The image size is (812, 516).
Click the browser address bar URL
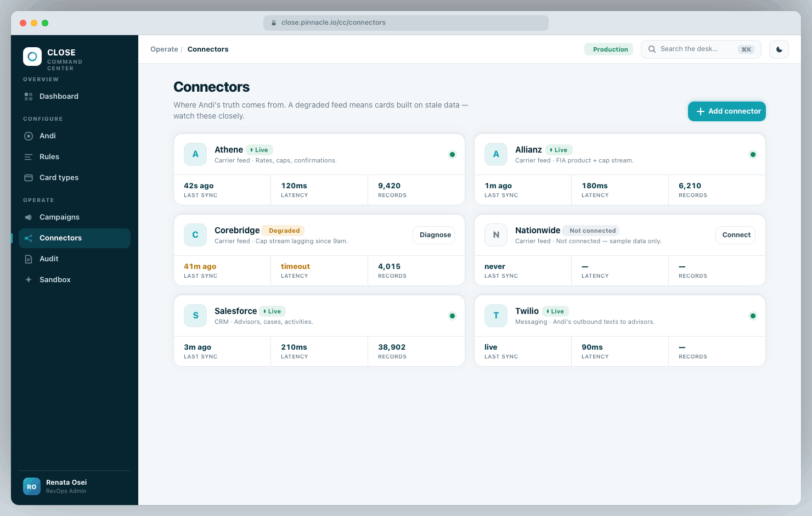point(406,23)
